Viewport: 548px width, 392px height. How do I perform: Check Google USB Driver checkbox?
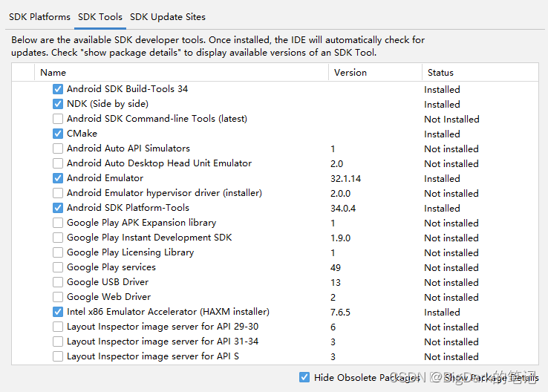pos(58,282)
